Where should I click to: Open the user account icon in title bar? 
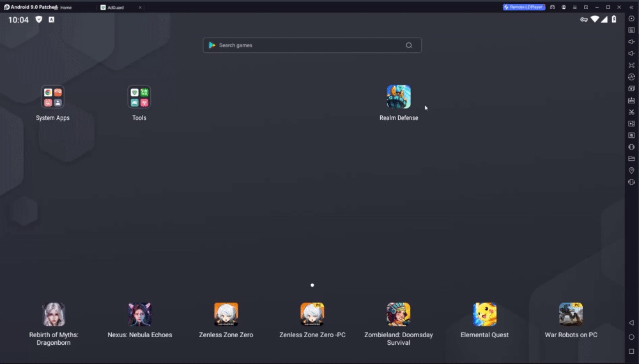(564, 7)
